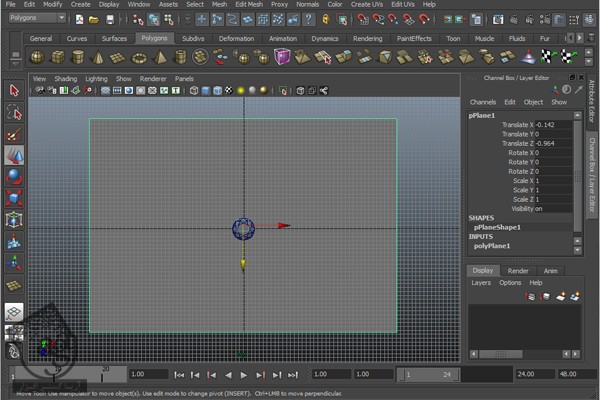
Task: Activate the Move tool cone icon
Action: [x=14, y=155]
